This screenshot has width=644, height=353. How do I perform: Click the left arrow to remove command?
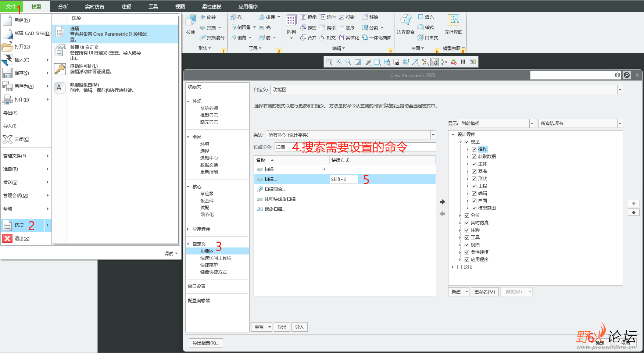443,214
